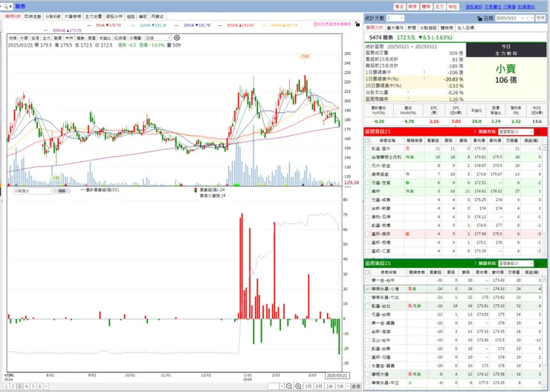This screenshot has width=550, height=392.
Task: Click up arrow of 區間買超15 table scrollbar
Action: coord(545,147)
